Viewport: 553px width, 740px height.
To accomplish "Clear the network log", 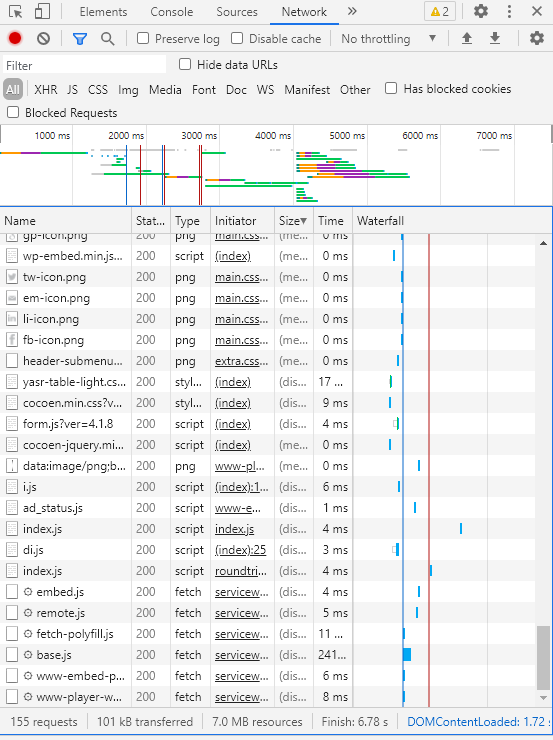I will [x=43, y=39].
